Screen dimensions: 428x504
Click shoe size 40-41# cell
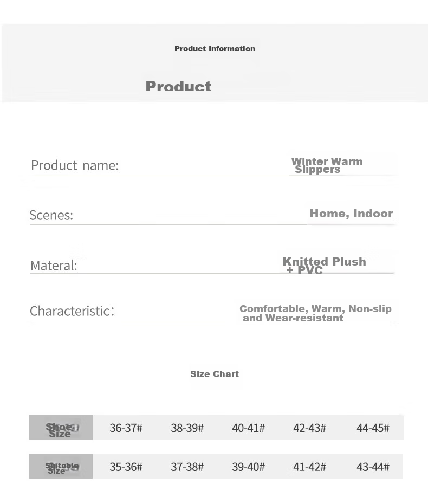pyautogui.click(x=248, y=428)
